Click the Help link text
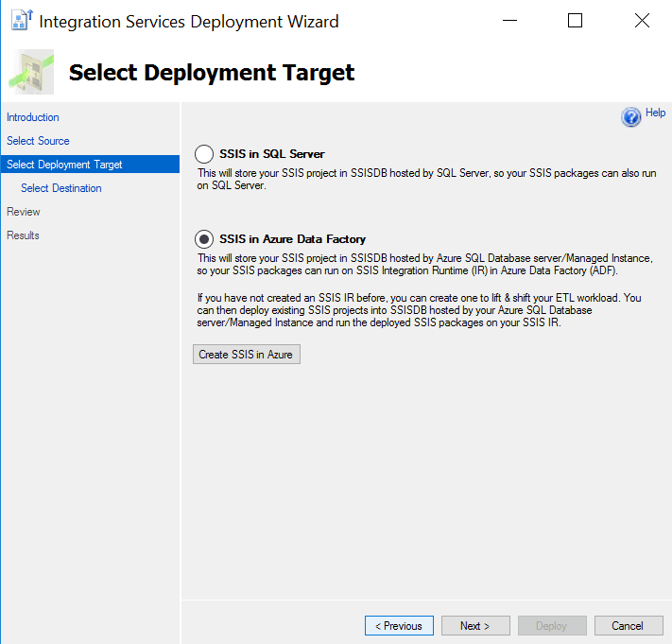The image size is (672, 644). coord(656,113)
